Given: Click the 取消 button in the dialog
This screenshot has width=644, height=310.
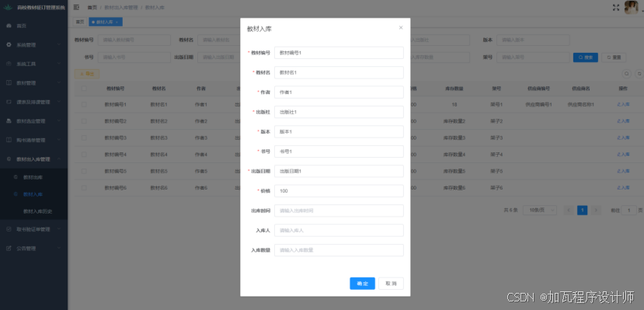Looking at the screenshot, I should tap(391, 284).
